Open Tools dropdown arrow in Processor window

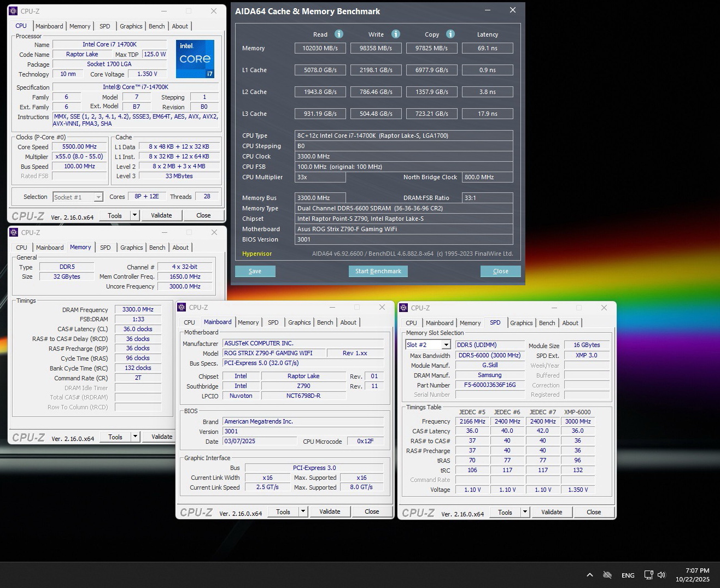[x=134, y=215]
